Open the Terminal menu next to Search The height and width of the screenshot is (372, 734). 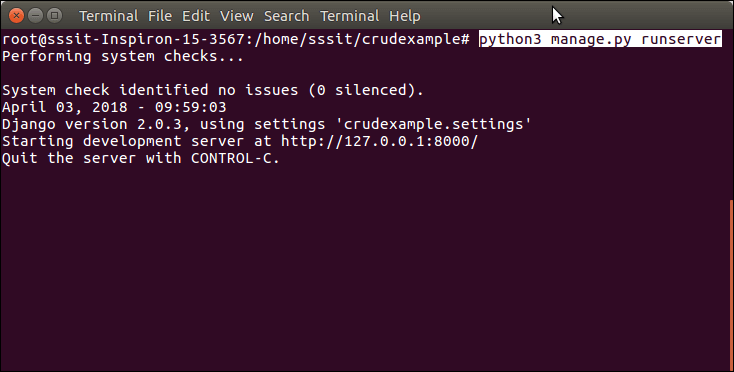[x=349, y=16]
